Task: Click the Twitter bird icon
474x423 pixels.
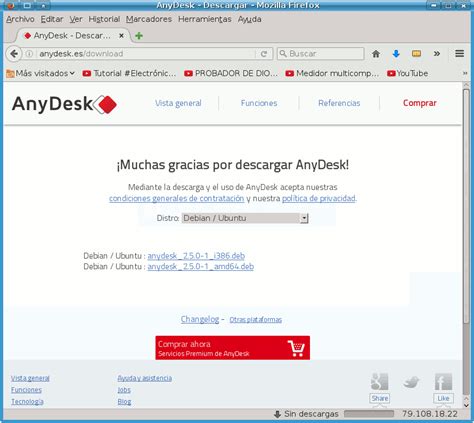Action: tap(411, 382)
